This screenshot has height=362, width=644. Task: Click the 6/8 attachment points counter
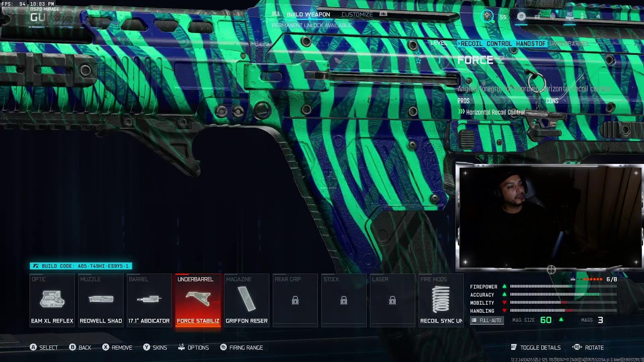[x=612, y=280]
